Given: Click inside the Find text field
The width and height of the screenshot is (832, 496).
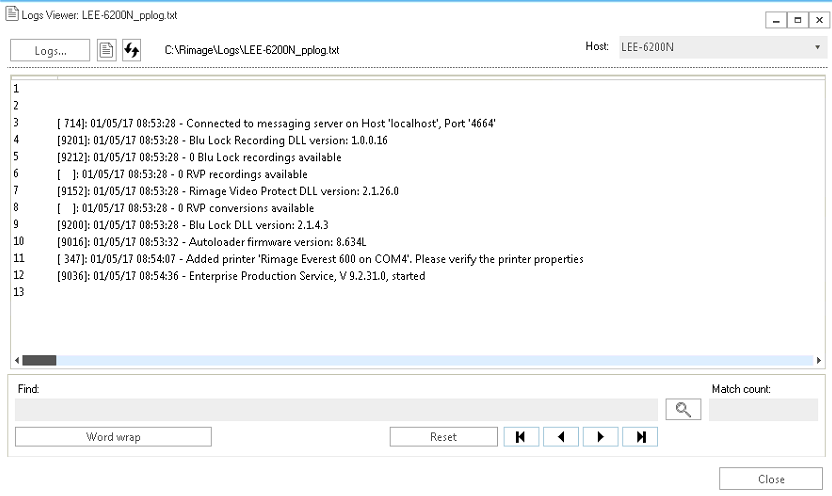Looking at the screenshot, I should click(336, 410).
